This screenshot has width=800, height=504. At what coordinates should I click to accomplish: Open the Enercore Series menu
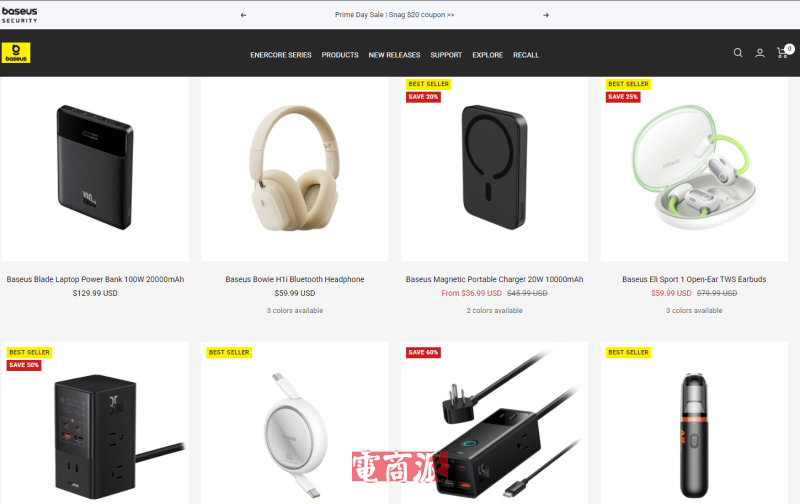point(281,55)
